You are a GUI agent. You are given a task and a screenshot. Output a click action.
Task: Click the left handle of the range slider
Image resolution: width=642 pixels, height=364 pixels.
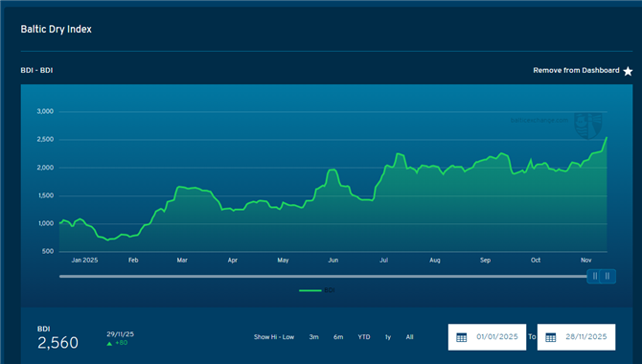[x=594, y=277]
